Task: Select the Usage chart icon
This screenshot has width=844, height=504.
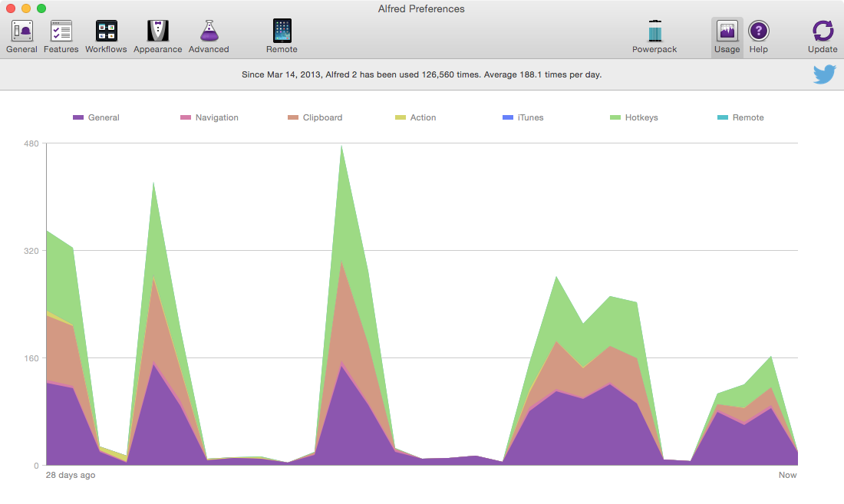Action: pyautogui.click(x=727, y=31)
